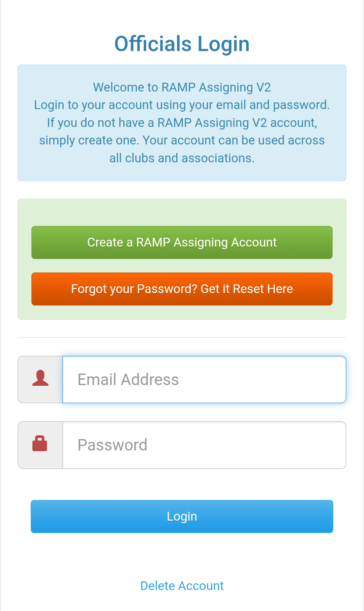Click the 'Welcome to RAMP Assigning V2' line
This screenshot has height=611, width=364.
pyautogui.click(x=182, y=87)
